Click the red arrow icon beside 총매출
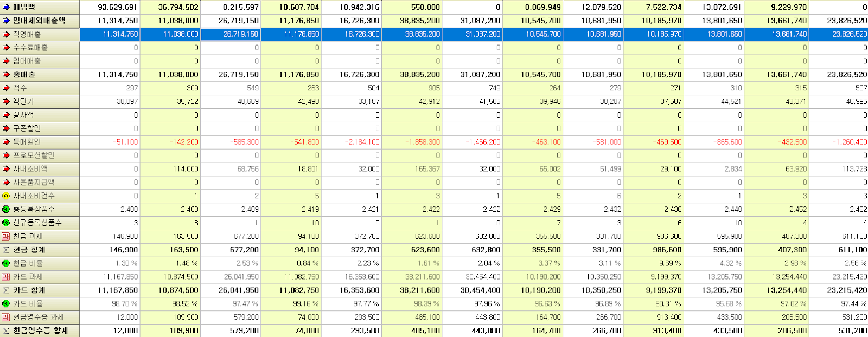Screen dimensions: 868x337 tap(6, 74)
